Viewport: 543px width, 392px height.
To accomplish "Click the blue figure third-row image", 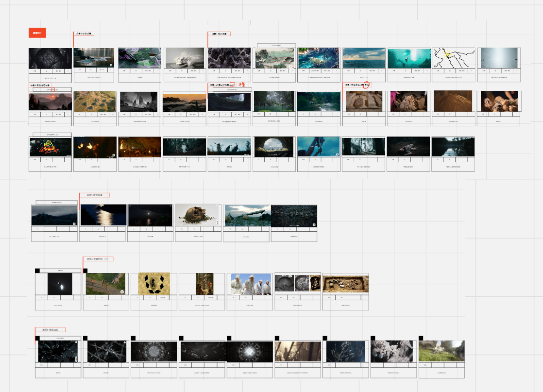I will pyautogui.click(x=319, y=147).
